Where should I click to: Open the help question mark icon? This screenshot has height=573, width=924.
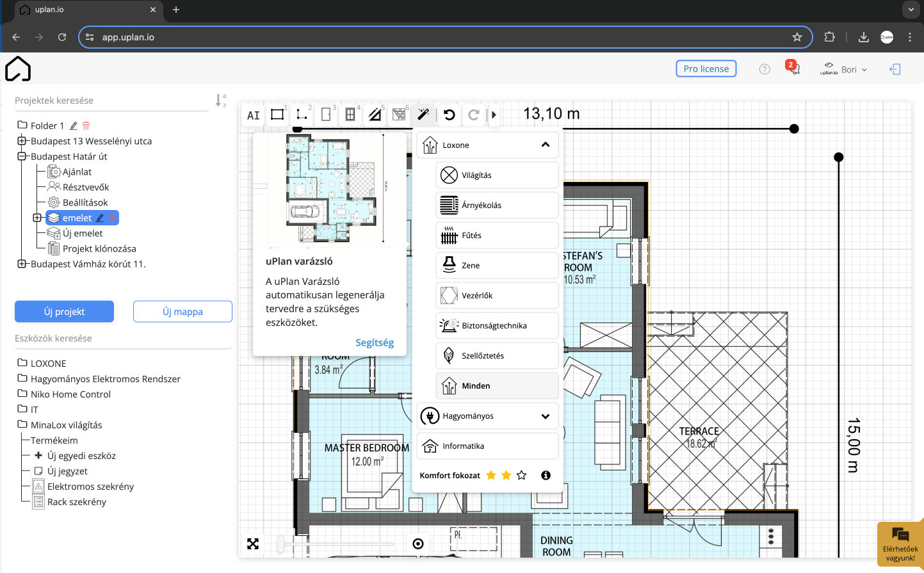pos(765,69)
